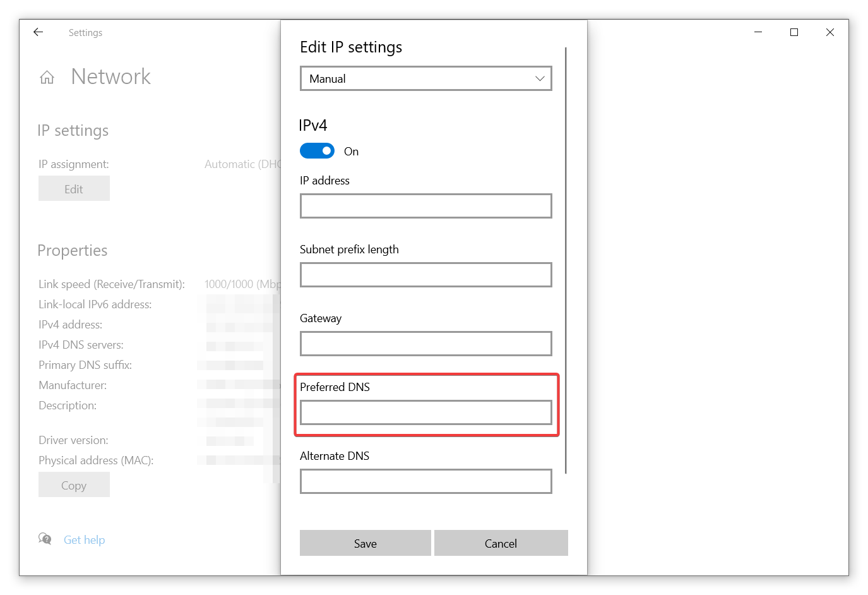Click the Manufacturer label
868x595 pixels.
73,385
